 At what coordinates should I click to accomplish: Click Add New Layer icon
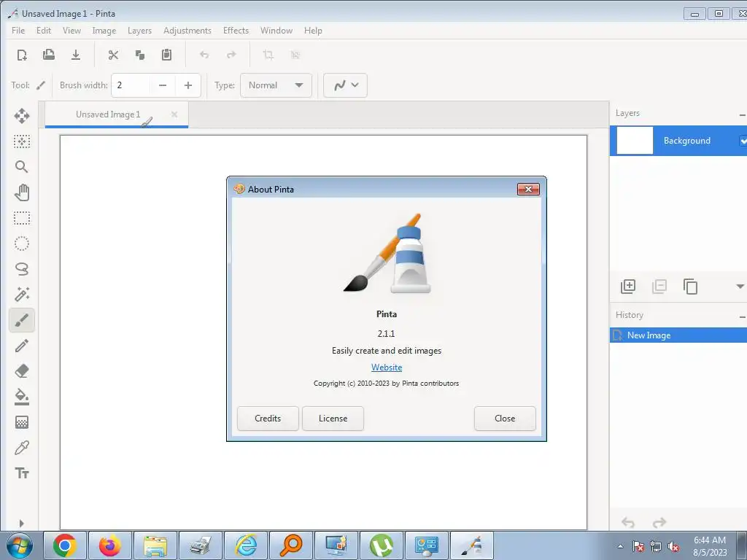628,286
